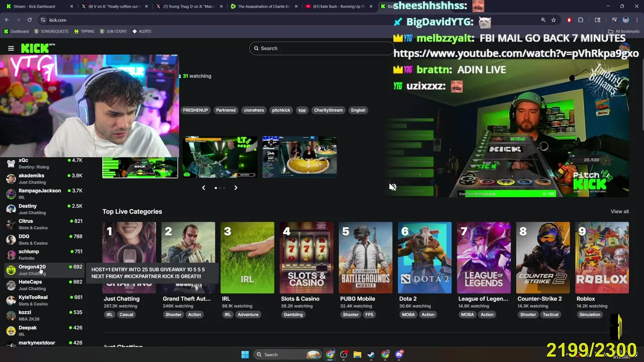The width and height of the screenshot is (644, 362).
Task: Open the Dota 2 category card
Action: pyautogui.click(x=425, y=257)
